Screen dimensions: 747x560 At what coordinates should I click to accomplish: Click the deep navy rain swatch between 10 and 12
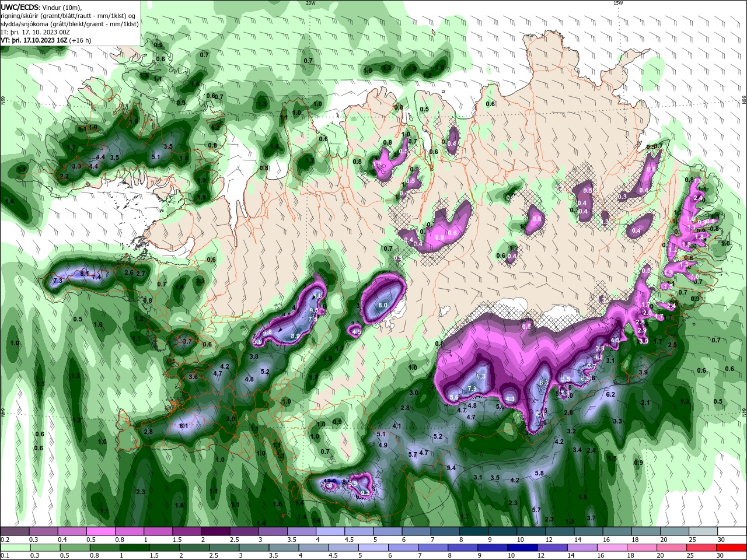click(x=522, y=547)
